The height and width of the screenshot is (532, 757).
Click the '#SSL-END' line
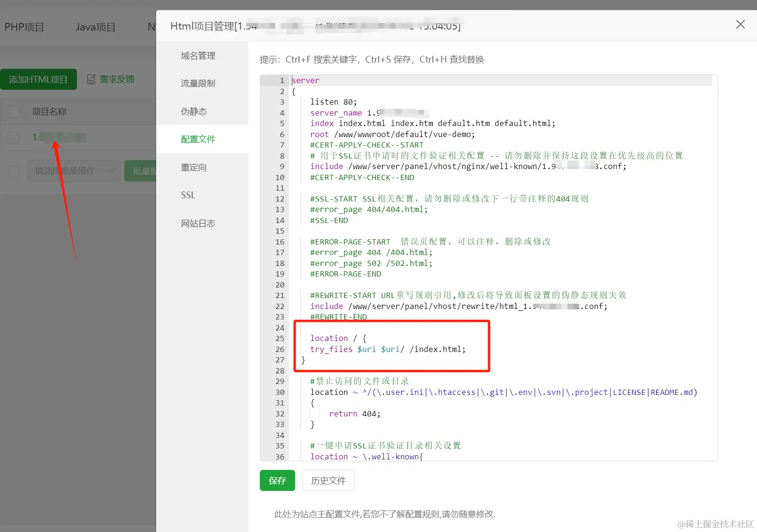pyautogui.click(x=329, y=220)
